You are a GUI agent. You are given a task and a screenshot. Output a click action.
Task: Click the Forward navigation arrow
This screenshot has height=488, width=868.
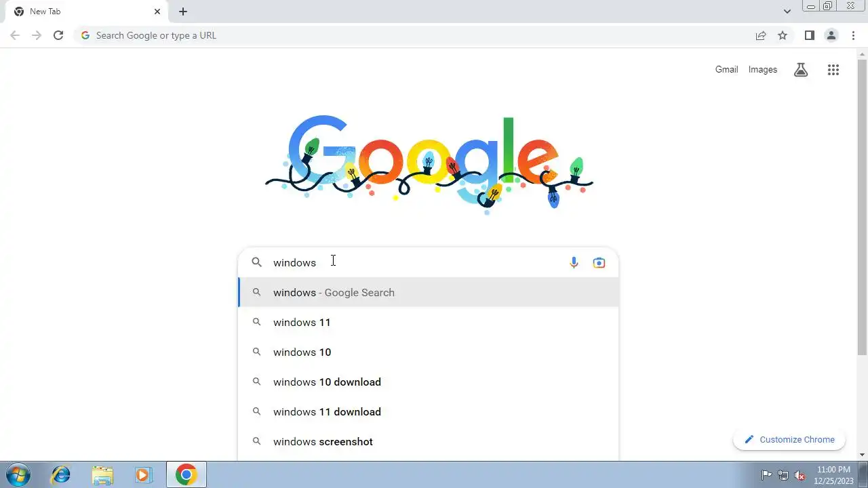(37, 35)
